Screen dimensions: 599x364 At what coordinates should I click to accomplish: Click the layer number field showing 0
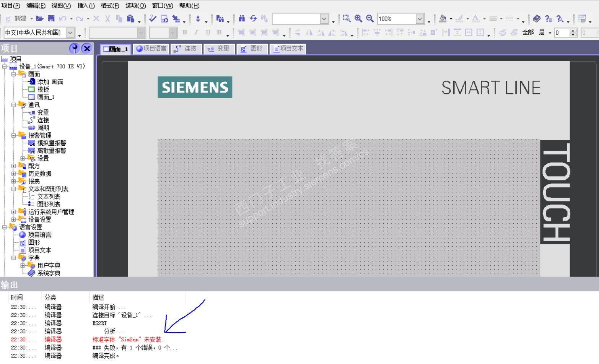point(562,33)
